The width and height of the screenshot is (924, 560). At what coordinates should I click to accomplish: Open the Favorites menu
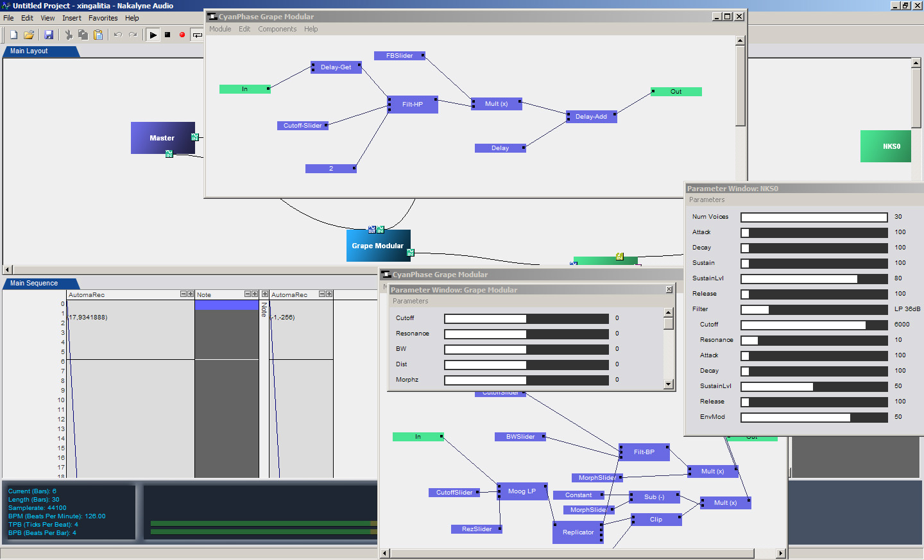[103, 18]
